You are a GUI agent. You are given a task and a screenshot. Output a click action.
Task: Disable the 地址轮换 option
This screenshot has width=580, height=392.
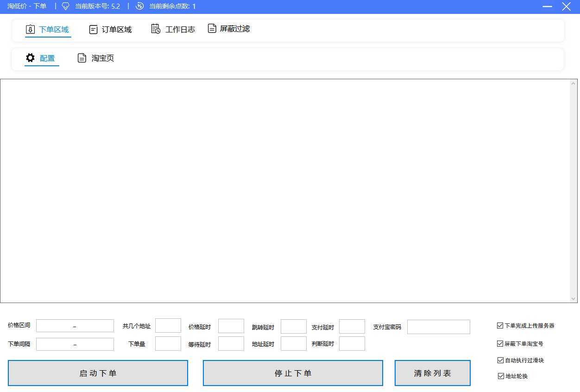(x=500, y=376)
